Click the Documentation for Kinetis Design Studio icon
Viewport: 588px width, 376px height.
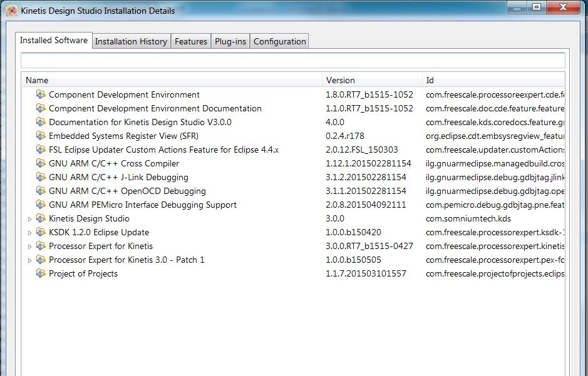(x=41, y=122)
